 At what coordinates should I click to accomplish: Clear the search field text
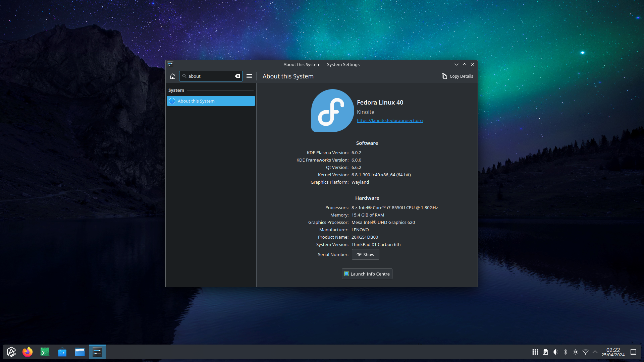(237, 76)
